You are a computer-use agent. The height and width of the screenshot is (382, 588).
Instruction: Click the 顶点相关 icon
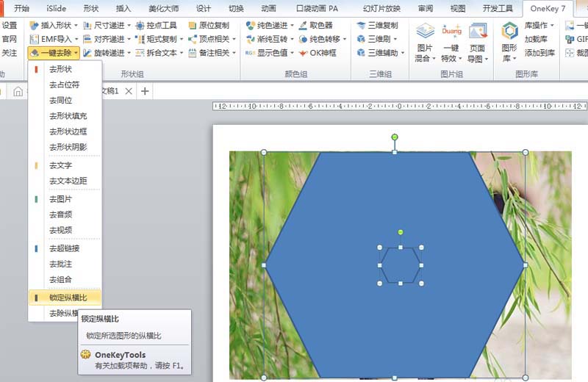[193, 39]
